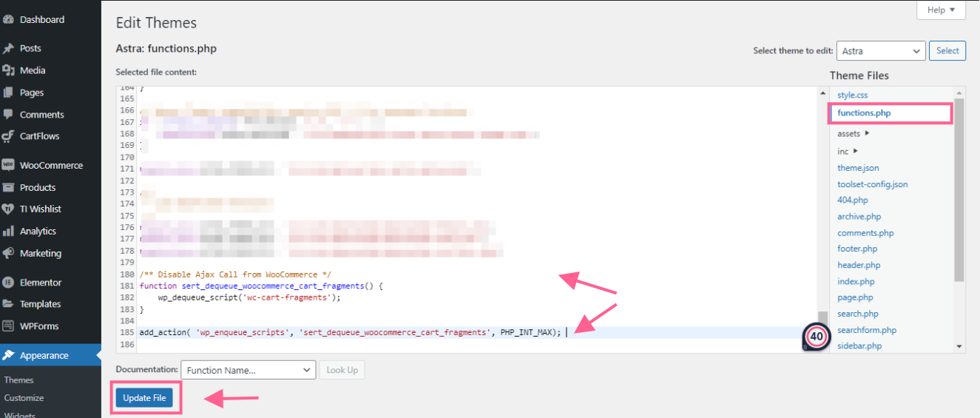The height and width of the screenshot is (418, 980).
Task: Open the style.css theme file
Action: [x=852, y=95]
